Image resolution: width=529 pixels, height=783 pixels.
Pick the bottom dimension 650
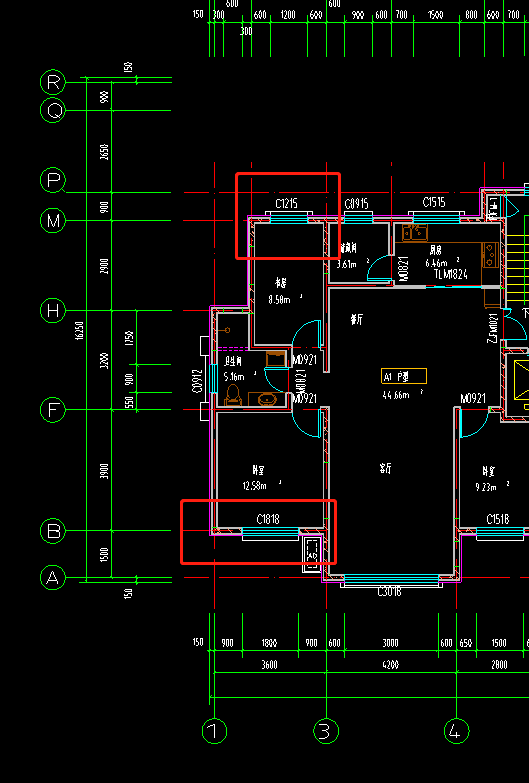(x=465, y=643)
